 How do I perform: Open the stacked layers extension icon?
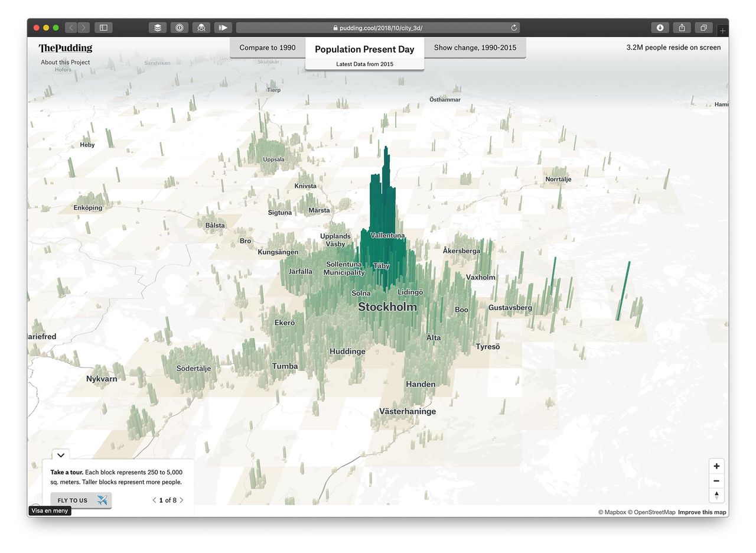point(158,28)
